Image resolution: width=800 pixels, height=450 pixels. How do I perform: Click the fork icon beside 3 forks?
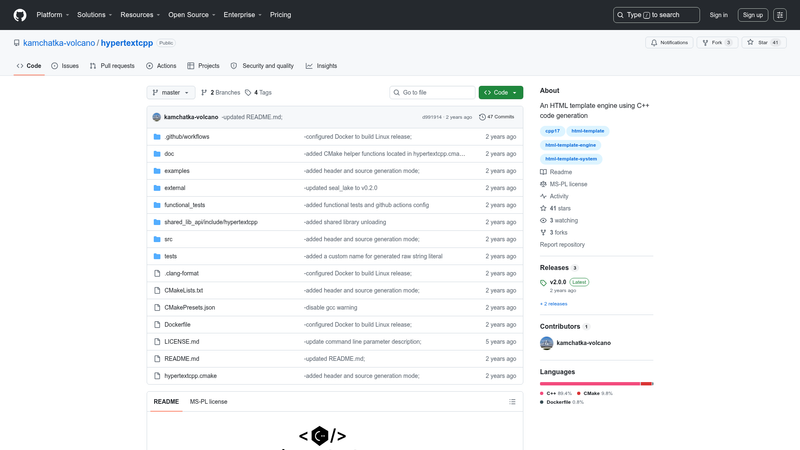543,233
